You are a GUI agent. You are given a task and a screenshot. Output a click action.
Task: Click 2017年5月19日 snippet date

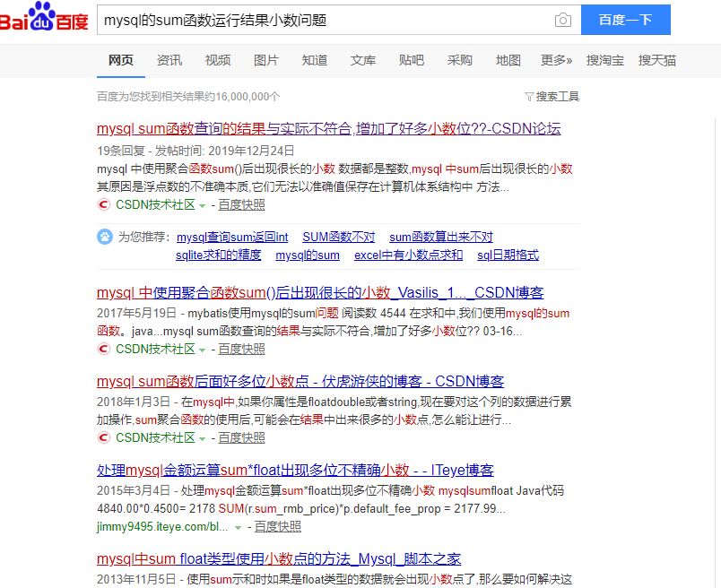(x=136, y=313)
